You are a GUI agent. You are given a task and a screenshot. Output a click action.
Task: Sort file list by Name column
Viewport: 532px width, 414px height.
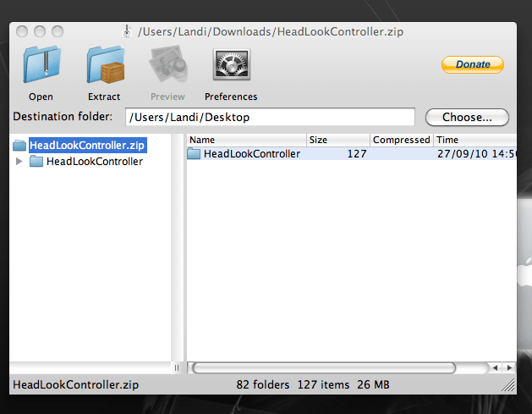pyautogui.click(x=245, y=140)
